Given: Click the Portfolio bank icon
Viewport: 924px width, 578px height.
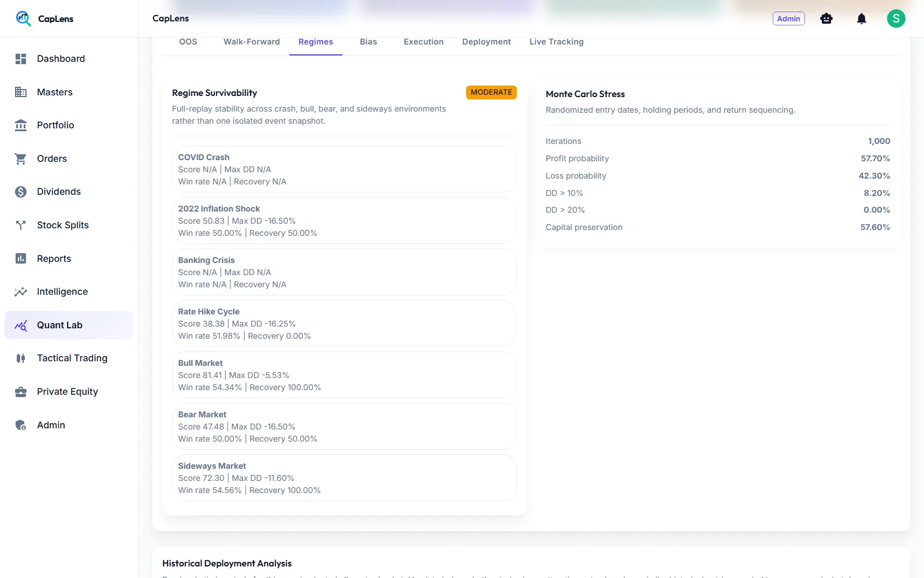Looking at the screenshot, I should (21, 125).
